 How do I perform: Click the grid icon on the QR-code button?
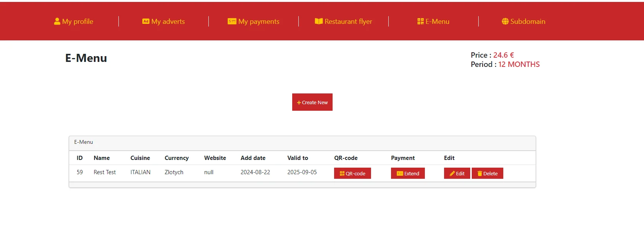(x=342, y=174)
